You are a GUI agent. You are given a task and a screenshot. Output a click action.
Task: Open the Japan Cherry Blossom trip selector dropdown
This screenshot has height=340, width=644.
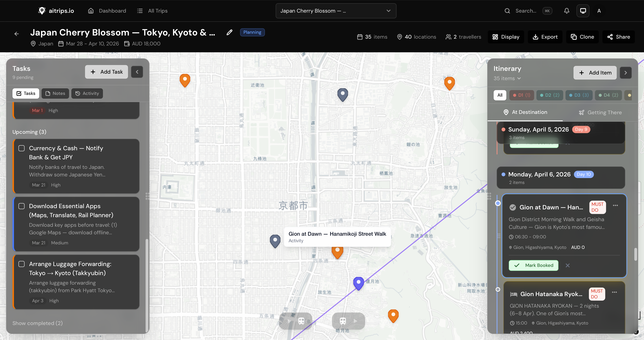[335, 11]
